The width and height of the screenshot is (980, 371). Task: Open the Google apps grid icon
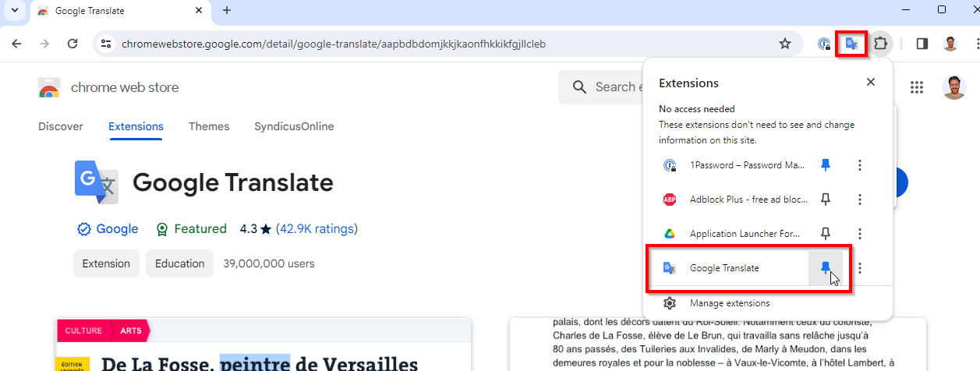click(917, 87)
